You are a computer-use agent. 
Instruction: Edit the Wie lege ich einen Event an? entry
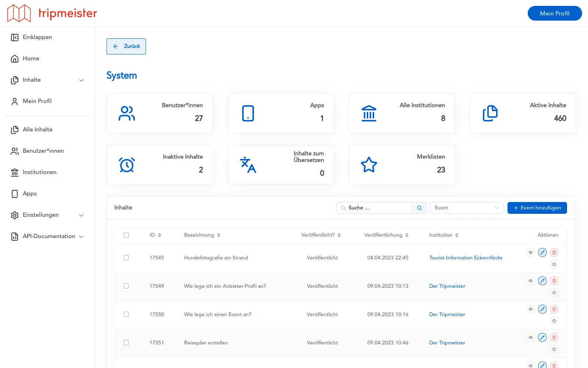coord(542,309)
